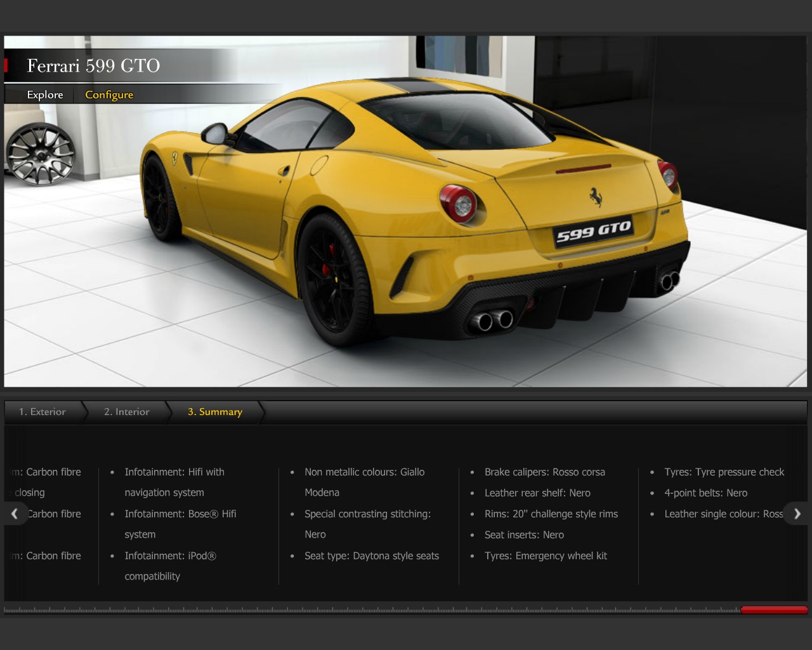
Task: Click the alloy wheel rim thumbnail
Action: point(41,154)
